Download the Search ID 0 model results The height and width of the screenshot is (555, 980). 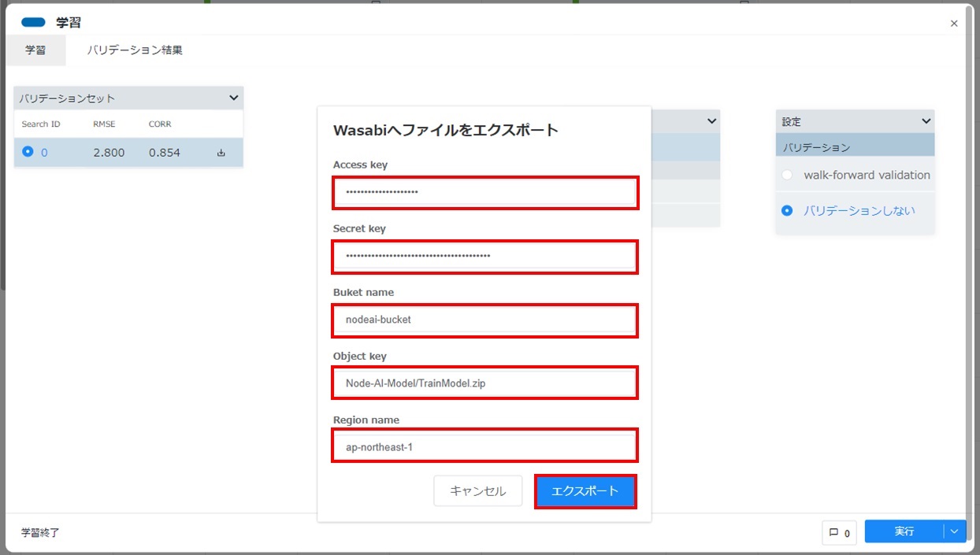(222, 153)
